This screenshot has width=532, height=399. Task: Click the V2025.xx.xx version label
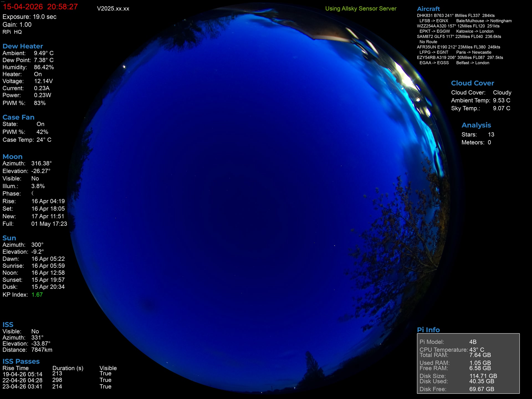click(x=113, y=9)
